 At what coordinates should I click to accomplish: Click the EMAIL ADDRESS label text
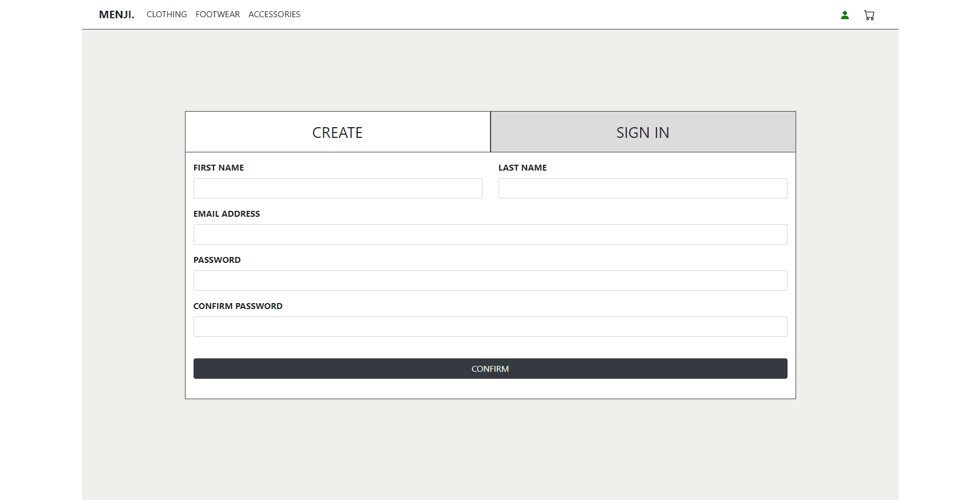pos(226,214)
